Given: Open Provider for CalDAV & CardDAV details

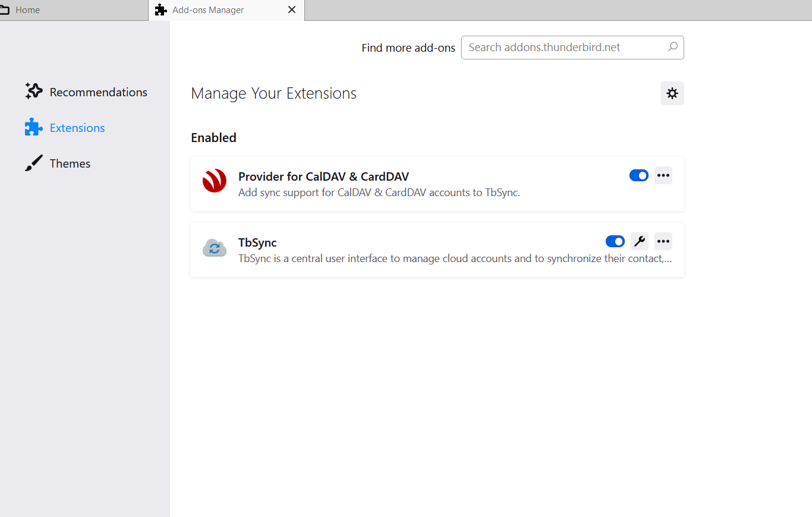Looking at the screenshot, I should coord(323,176).
